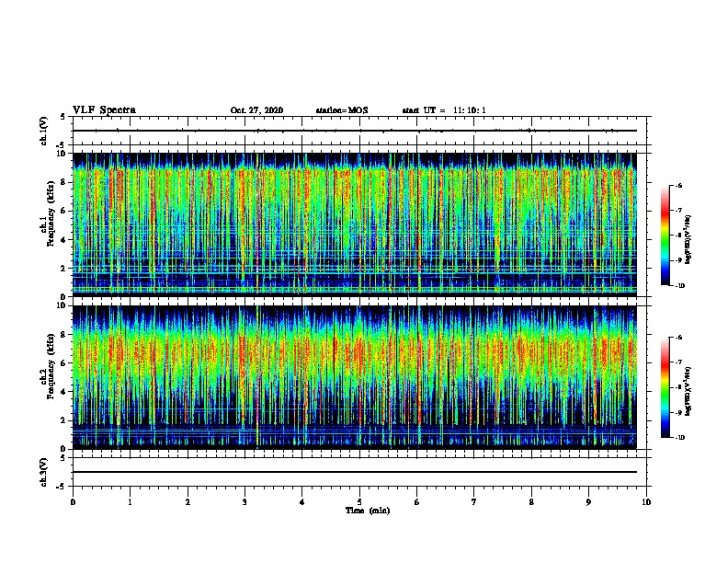Click the 'Oct. 27, 2020' date label
This screenshot has height=563, width=728.
256,110
